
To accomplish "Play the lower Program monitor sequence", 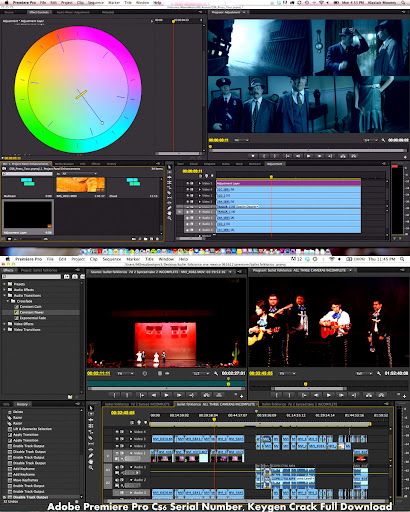I will pos(329,395).
